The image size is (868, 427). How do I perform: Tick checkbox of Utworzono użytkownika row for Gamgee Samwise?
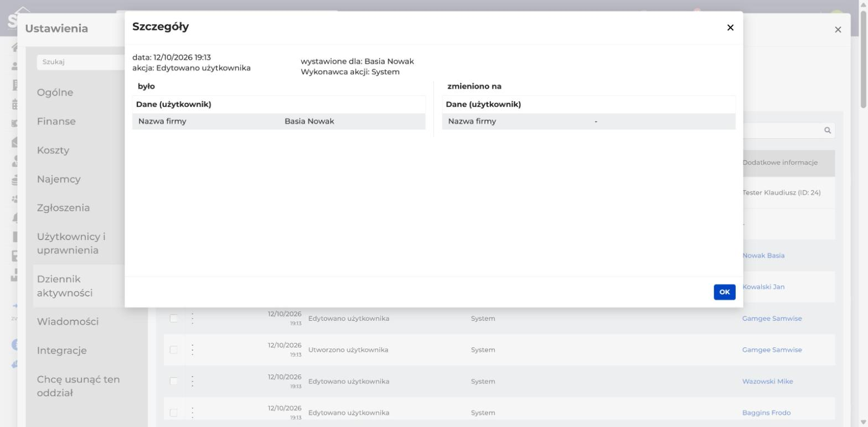click(x=174, y=350)
